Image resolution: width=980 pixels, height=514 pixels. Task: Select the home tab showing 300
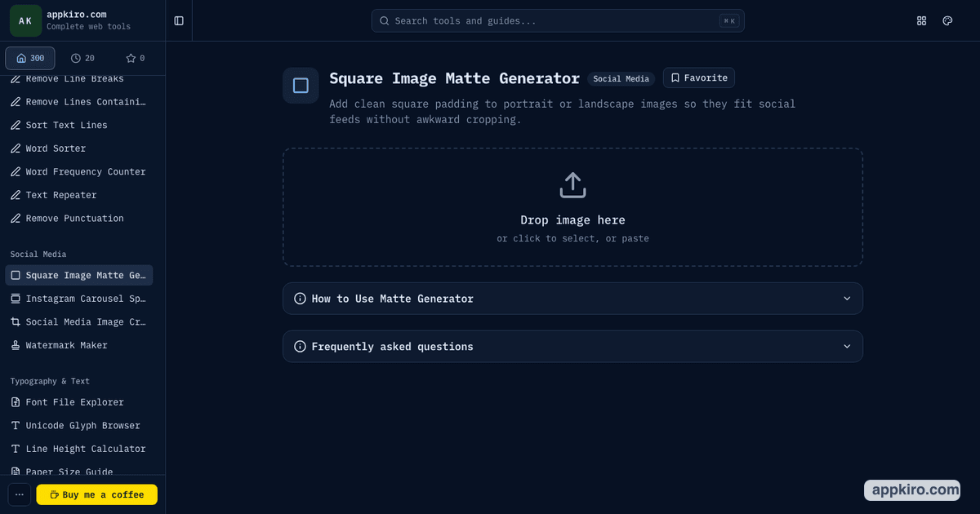[30, 58]
